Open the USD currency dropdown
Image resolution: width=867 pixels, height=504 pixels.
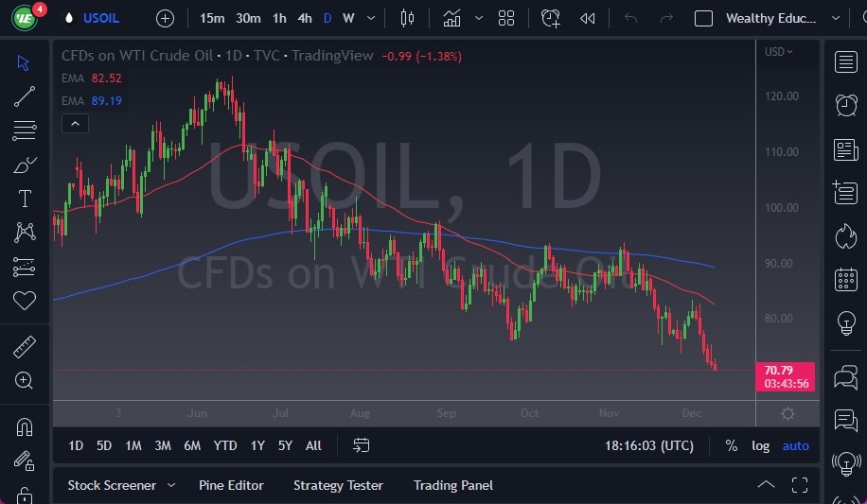tap(779, 51)
